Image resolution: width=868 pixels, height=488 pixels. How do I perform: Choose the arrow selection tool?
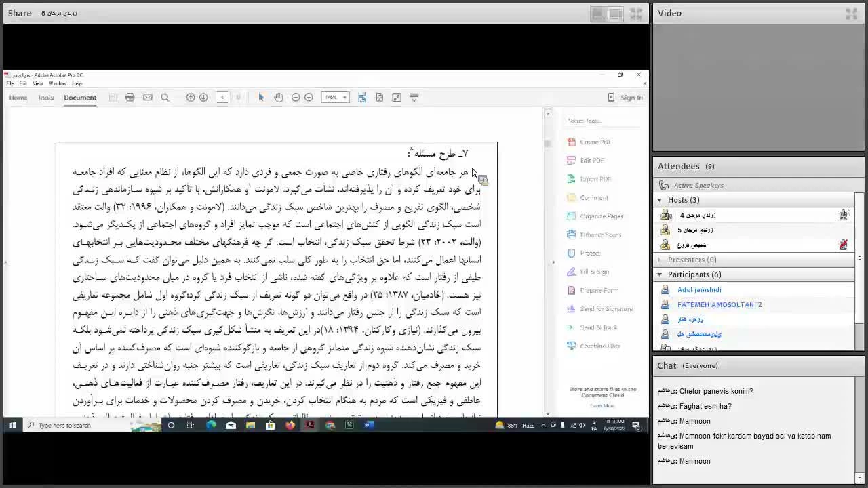(x=261, y=98)
